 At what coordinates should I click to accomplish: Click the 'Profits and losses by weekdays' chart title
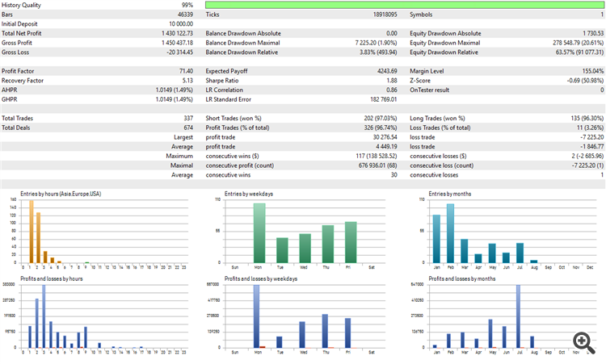[x=261, y=278]
